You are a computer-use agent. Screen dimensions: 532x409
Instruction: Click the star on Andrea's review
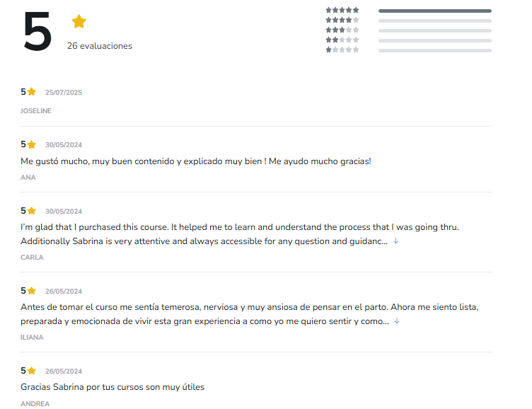click(x=32, y=371)
